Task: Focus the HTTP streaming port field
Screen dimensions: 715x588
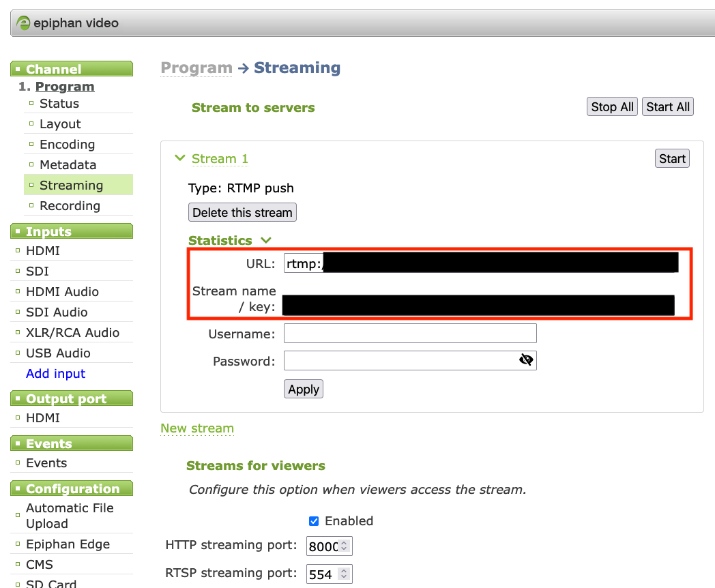Action: [329, 546]
